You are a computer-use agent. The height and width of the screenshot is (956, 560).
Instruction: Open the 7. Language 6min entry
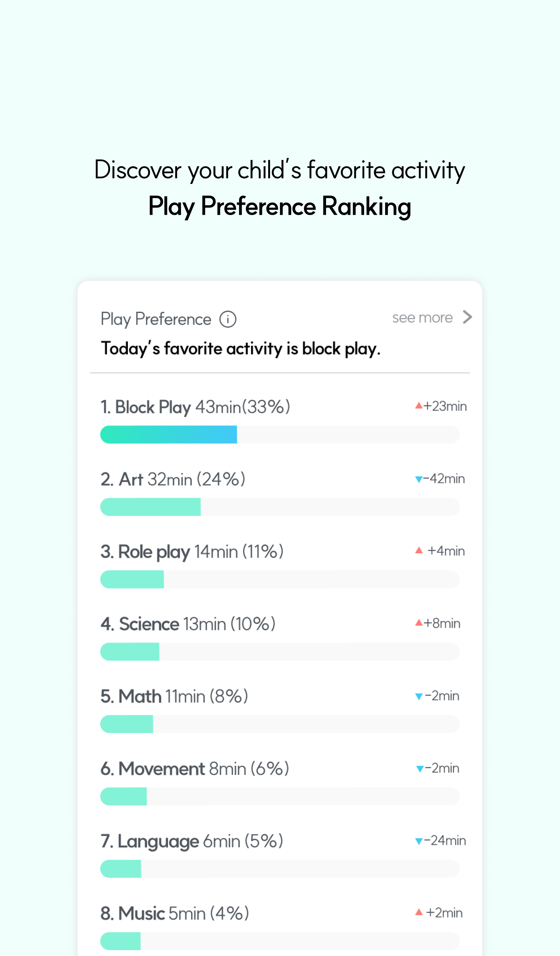click(192, 842)
